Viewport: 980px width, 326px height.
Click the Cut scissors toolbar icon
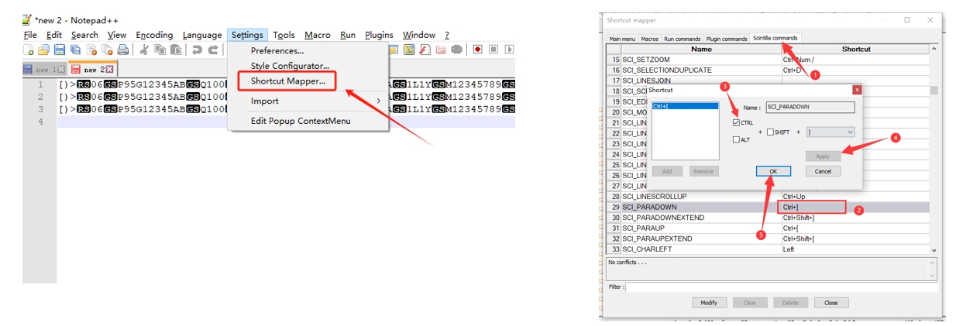144,50
